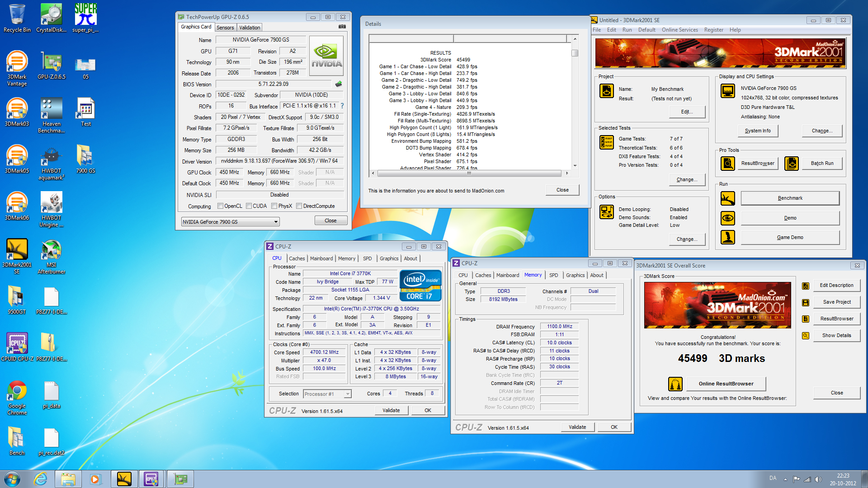The width and height of the screenshot is (868, 488).
Task: Enable the CUDA checkbox in GPU-Z
Action: click(x=249, y=206)
